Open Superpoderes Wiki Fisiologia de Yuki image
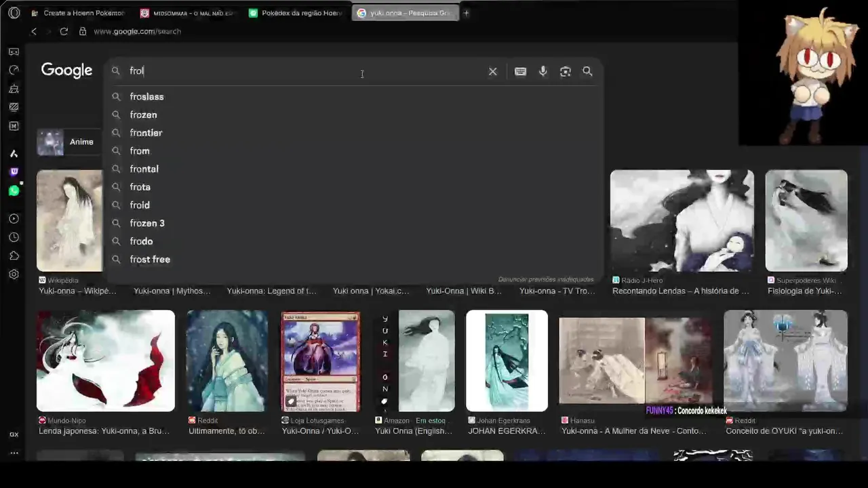Image resolution: width=868 pixels, height=488 pixels. click(806, 221)
